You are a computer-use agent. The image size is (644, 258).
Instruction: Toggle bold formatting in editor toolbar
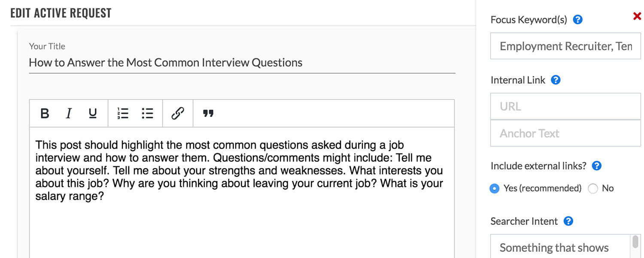pyautogui.click(x=45, y=114)
